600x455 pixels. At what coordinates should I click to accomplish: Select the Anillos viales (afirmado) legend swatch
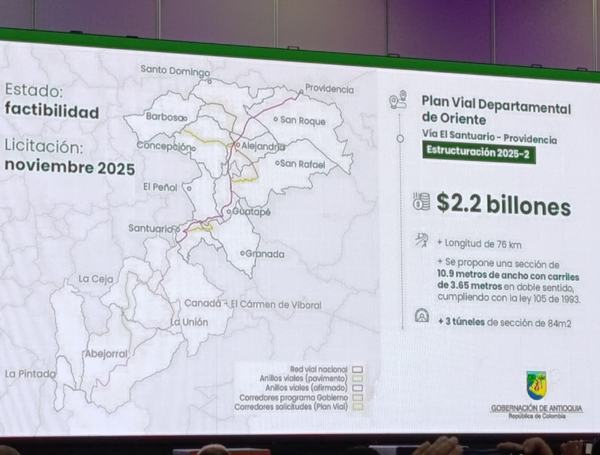point(355,388)
